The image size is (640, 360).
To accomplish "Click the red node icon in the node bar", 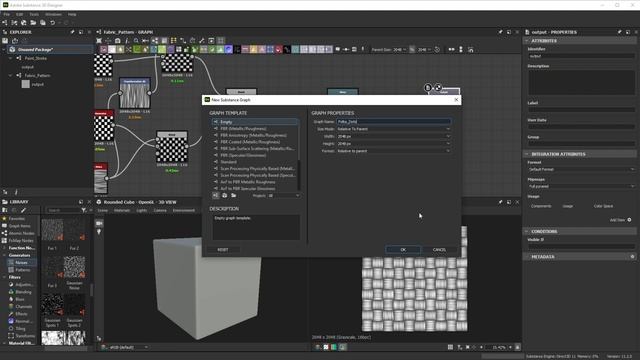I will point(279,49).
